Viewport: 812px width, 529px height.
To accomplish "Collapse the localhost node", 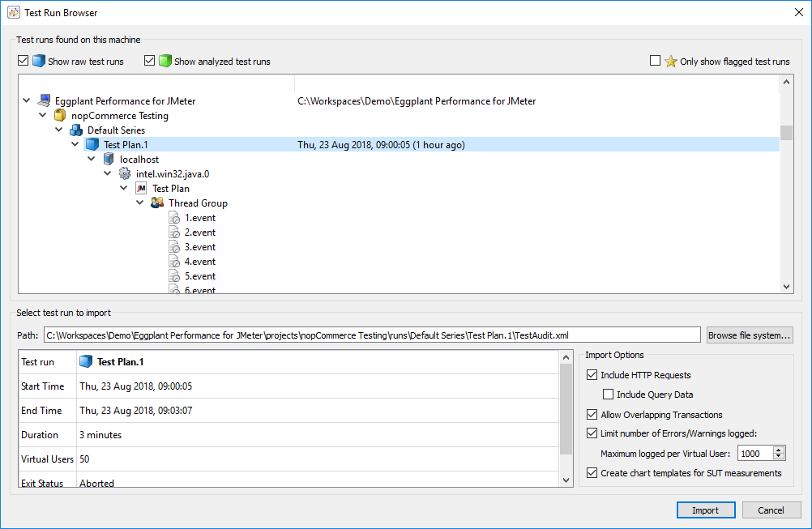I will click(x=91, y=159).
